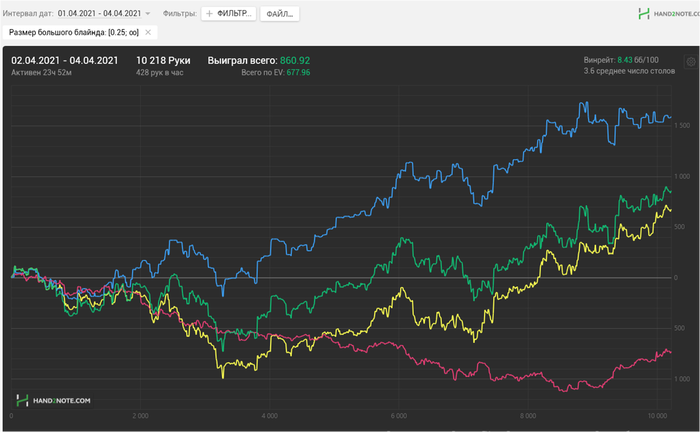
Task: Click the plus icon on the filter button
Action: (x=209, y=14)
